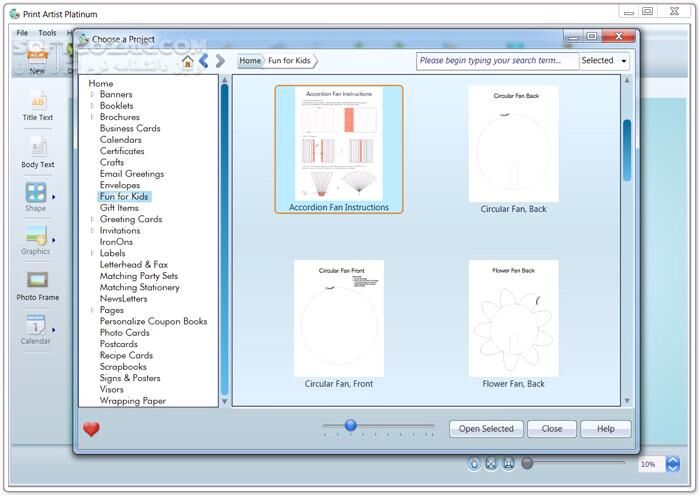Expand the Greeting Cards category
The width and height of the screenshot is (700, 496).
click(93, 219)
